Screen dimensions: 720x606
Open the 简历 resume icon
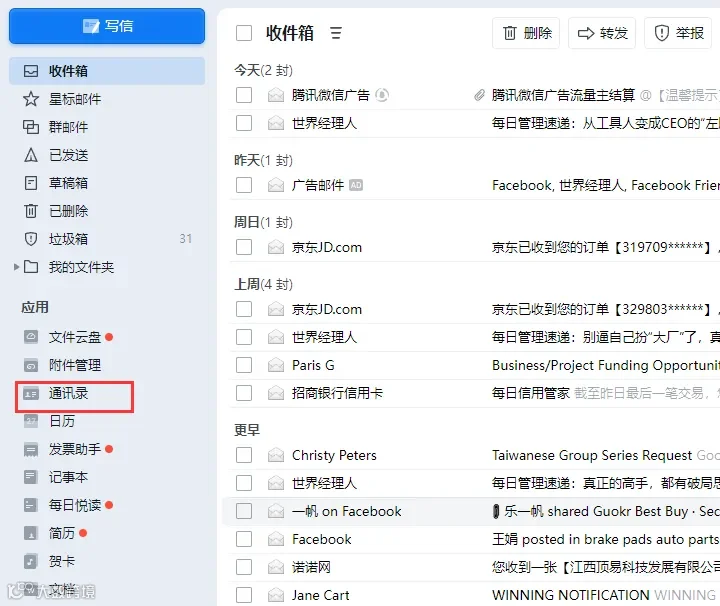tap(31, 533)
